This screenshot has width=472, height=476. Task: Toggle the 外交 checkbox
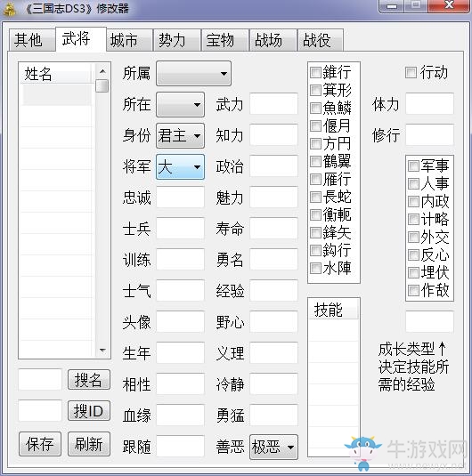(413, 237)
